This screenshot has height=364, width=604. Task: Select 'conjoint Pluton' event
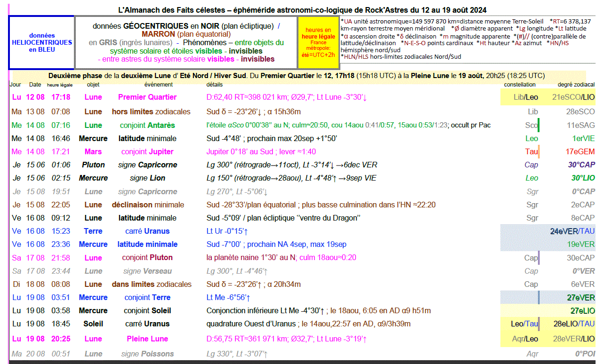click(147, 257)
